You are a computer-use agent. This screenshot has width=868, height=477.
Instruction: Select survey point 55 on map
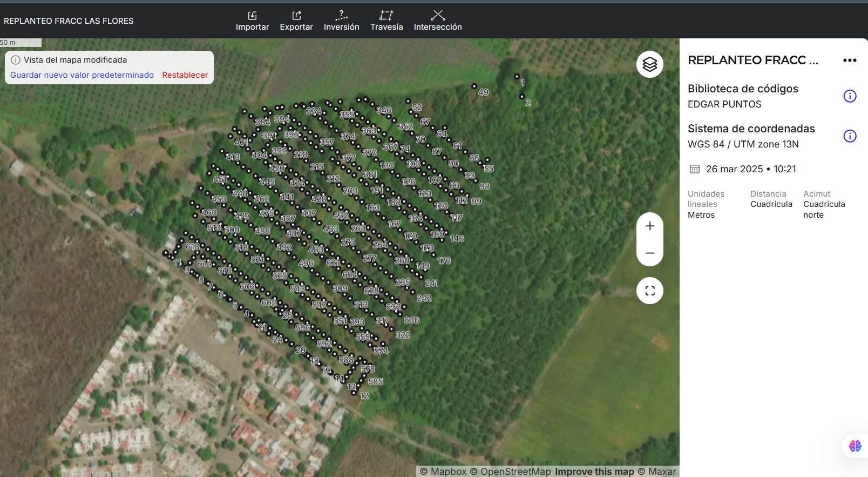(487, 160)
